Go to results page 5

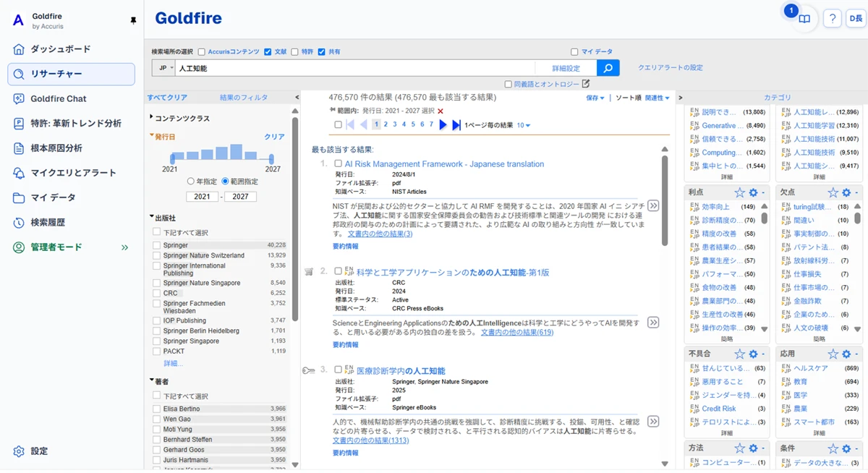click(x=413, y=125)
